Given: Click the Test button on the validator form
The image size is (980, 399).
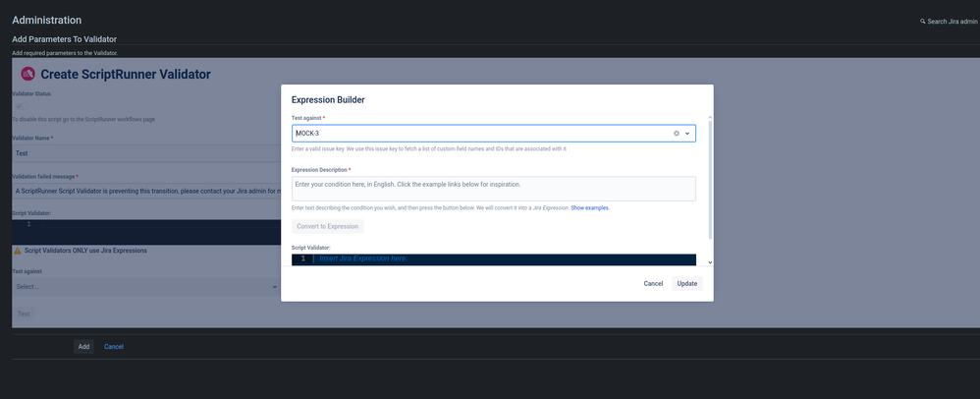Looking at the screenshot, I should click(x=24, y=313).
